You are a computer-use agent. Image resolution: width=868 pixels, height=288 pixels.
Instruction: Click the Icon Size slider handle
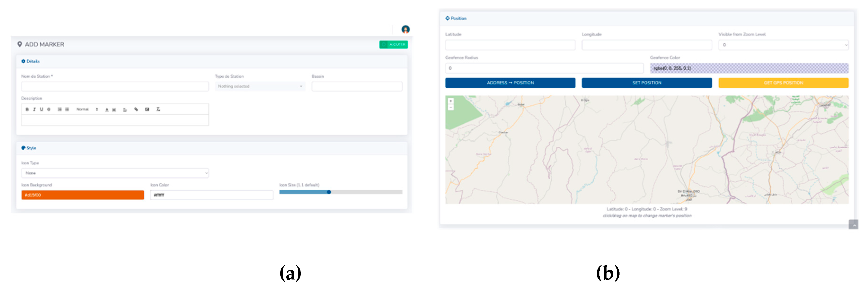(329, 192)
